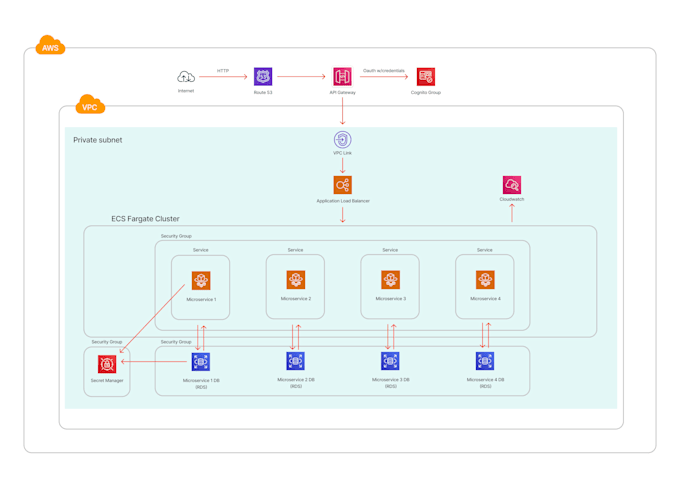This screenshot has height=477, width=680.
Task: Select the Microservice 4 DB (RDS) text
Action: (x=485, y=383)
